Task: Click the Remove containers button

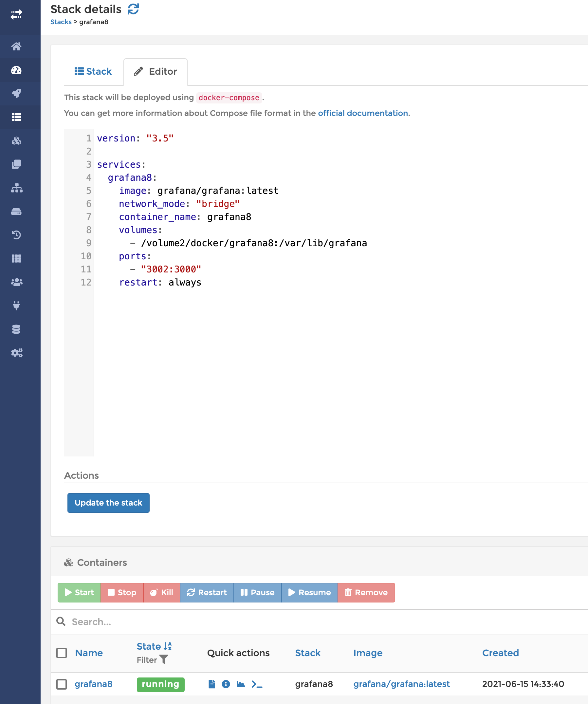Action: click(366, 592)
